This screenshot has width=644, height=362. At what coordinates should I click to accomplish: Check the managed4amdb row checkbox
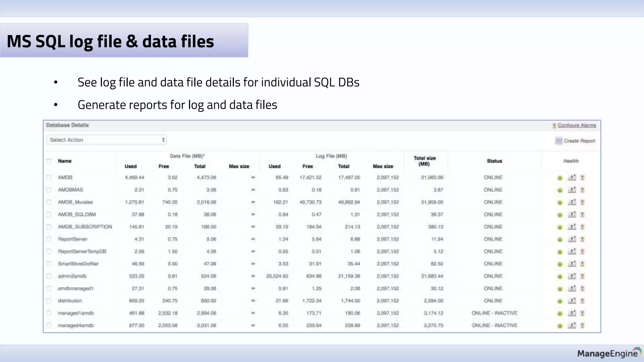click(49, 326)
